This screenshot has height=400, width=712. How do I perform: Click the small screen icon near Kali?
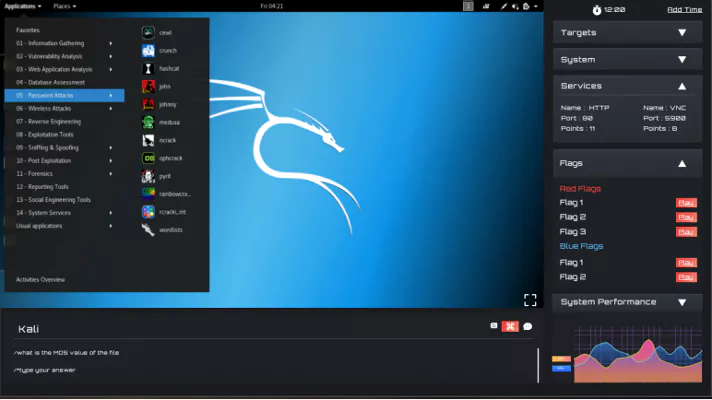tap(494, 326)
